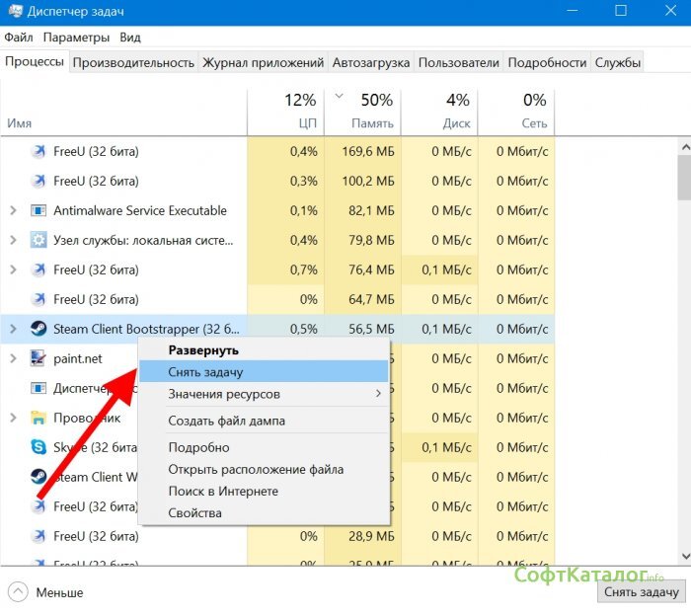Screen dimensions: 691x616
Task: Expand the Steam Client Bootstrapper process
Action: coord(13,329)
